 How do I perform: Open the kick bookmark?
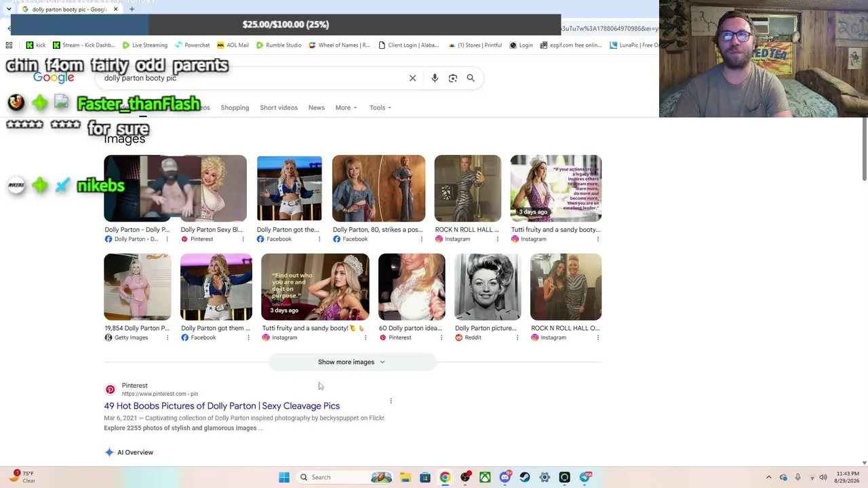click(x=35, y=45)
